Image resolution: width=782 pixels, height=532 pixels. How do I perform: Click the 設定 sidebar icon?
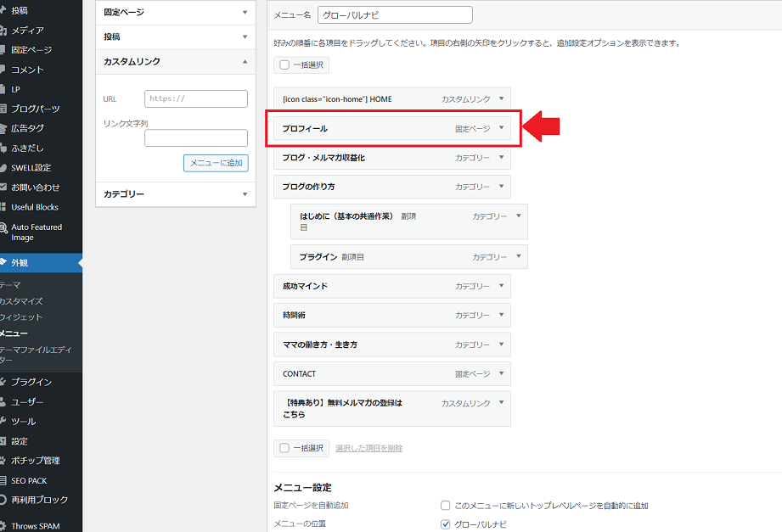[3, 441]
